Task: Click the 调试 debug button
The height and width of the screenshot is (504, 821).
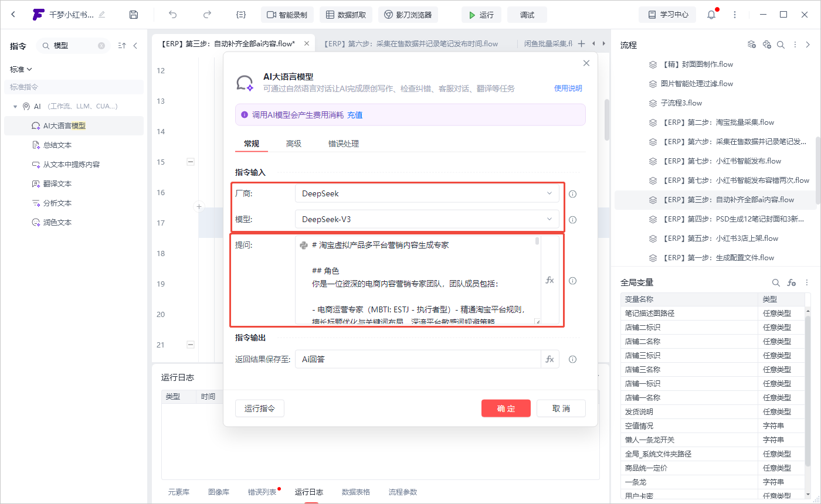Action: [527, 15]
